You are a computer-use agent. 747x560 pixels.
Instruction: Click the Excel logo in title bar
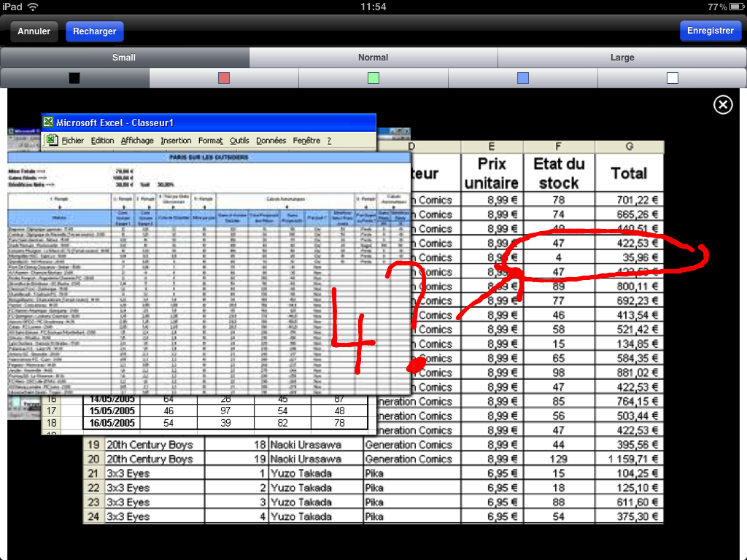point(49,122)
